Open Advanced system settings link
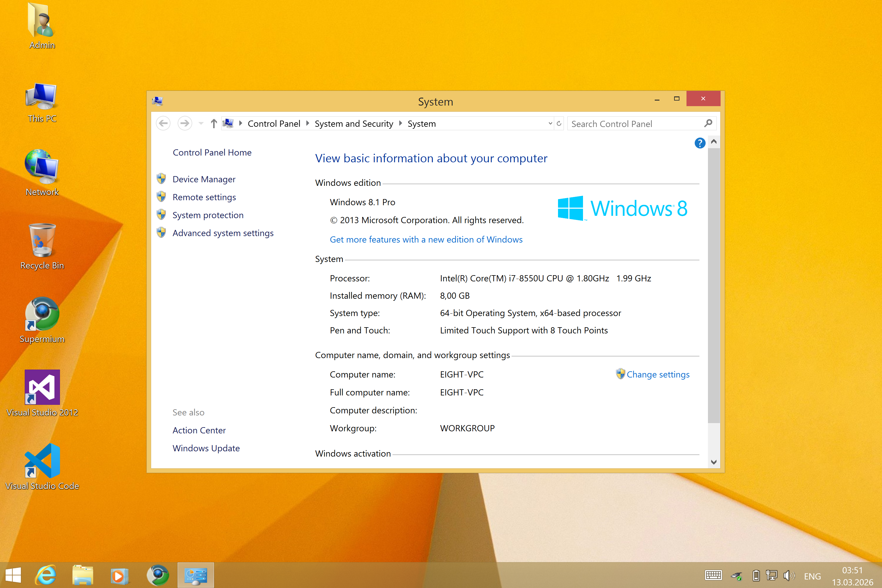882x588 pixels. (223, 233)
